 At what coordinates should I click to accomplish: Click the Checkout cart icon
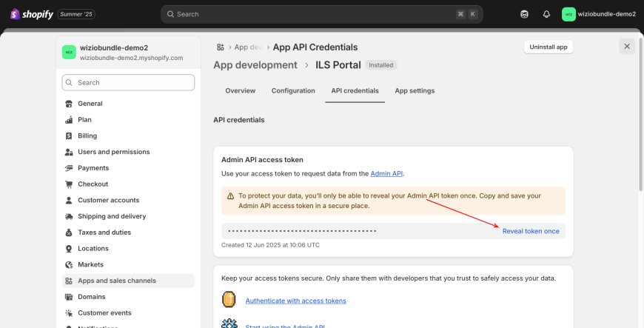click(x=69, y=184)
